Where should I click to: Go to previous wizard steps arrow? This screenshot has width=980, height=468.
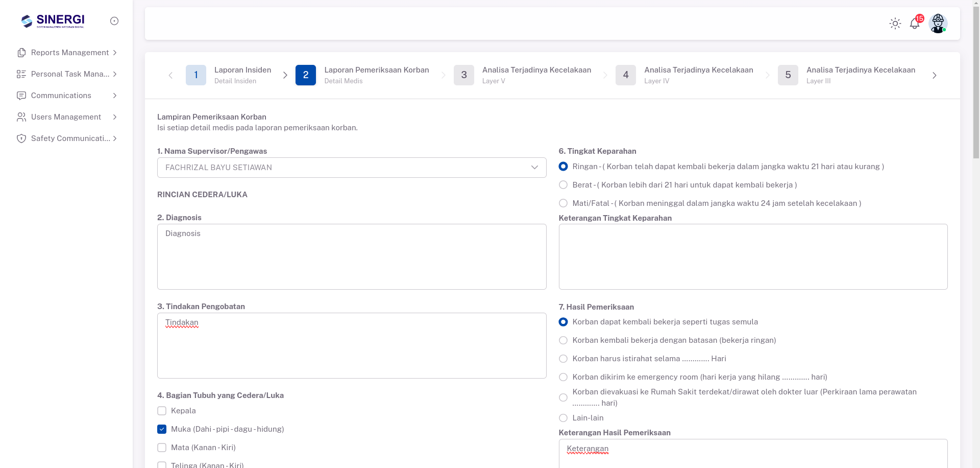click(170, 75)
